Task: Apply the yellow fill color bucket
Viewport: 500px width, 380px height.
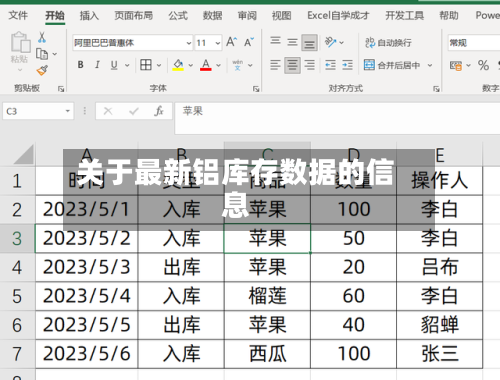Action: tap(178, 65)
